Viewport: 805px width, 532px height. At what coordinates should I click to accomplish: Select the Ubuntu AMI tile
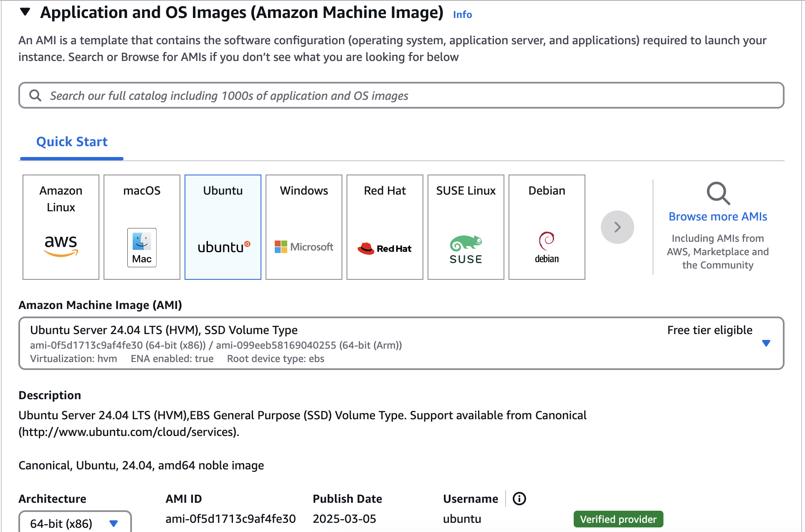click(x=223, y=227)
